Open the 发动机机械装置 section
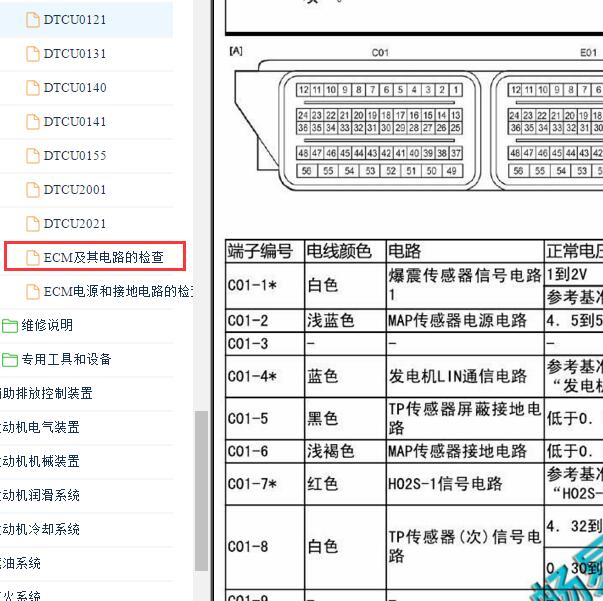Screen dimensions: 603x601 (40, 461)
